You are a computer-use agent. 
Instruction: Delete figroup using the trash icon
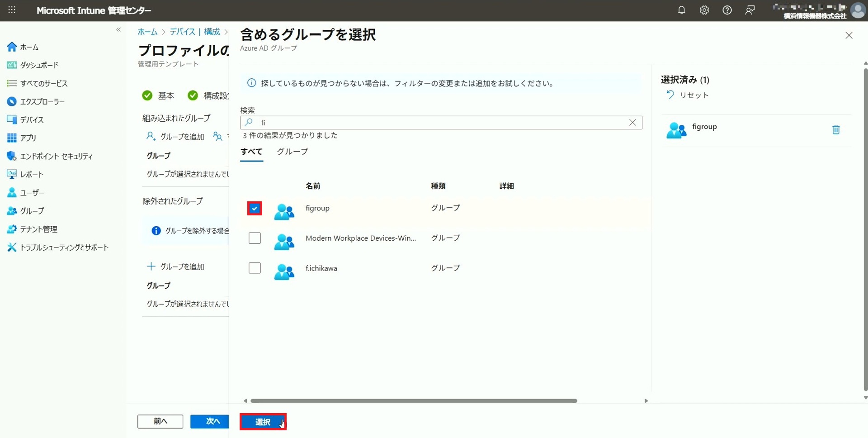coord(836,130)
